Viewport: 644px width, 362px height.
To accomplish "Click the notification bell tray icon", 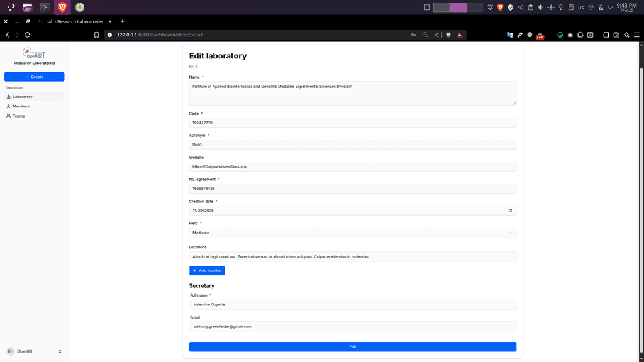I will pyautogui.click(x=491, y=8).
